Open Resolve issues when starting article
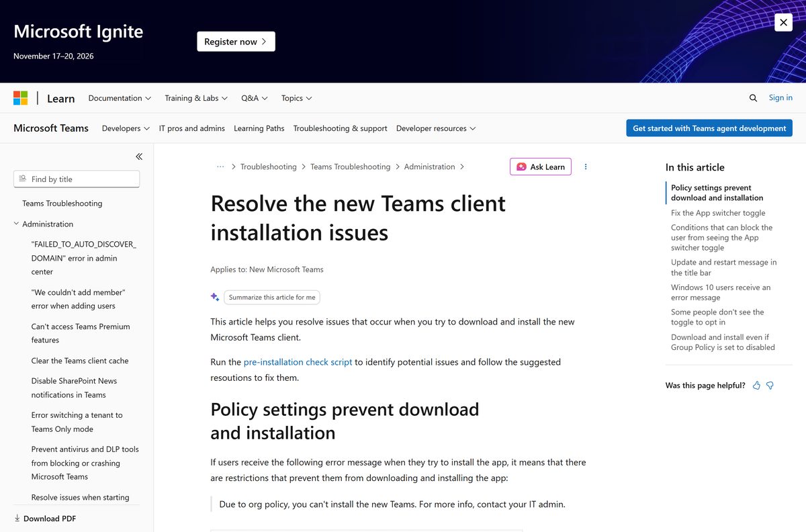The height and width of the screenshot is (532, 806). (x=80, y=498)
